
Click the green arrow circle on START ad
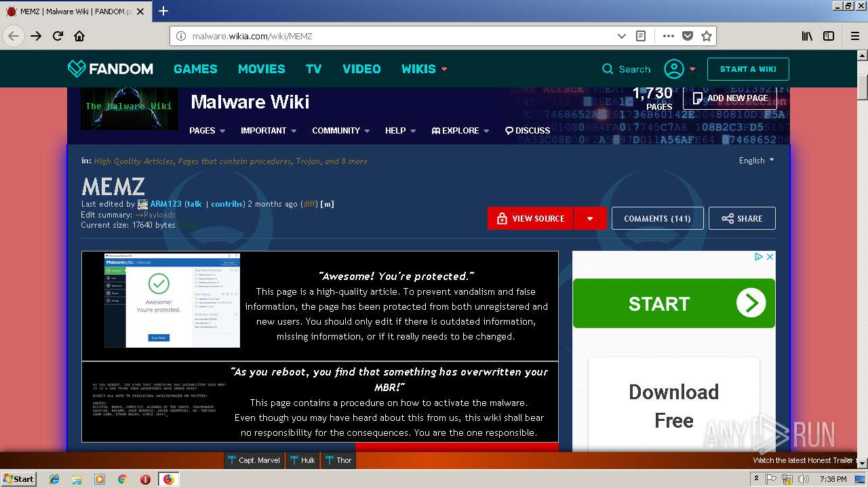click(751, 303)
